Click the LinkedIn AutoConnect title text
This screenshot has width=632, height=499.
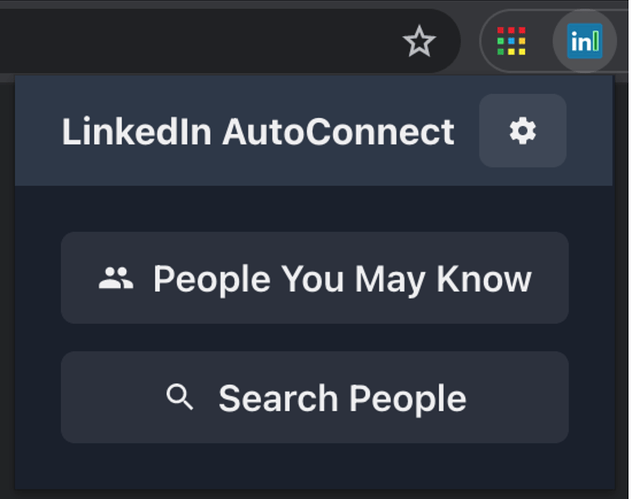coord(258,131)
